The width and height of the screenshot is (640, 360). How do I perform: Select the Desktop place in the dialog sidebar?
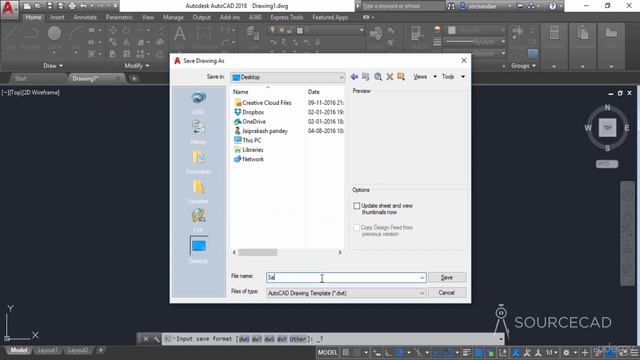tap(198, 249)
